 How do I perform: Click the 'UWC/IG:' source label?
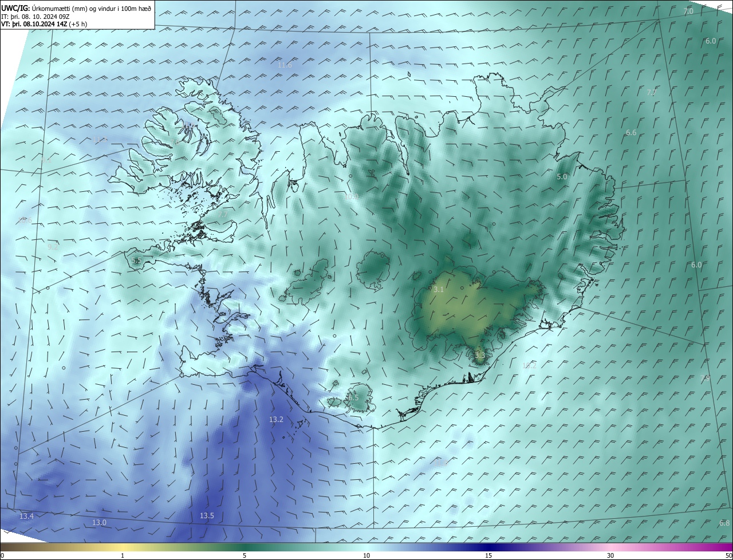pos(15,9)
